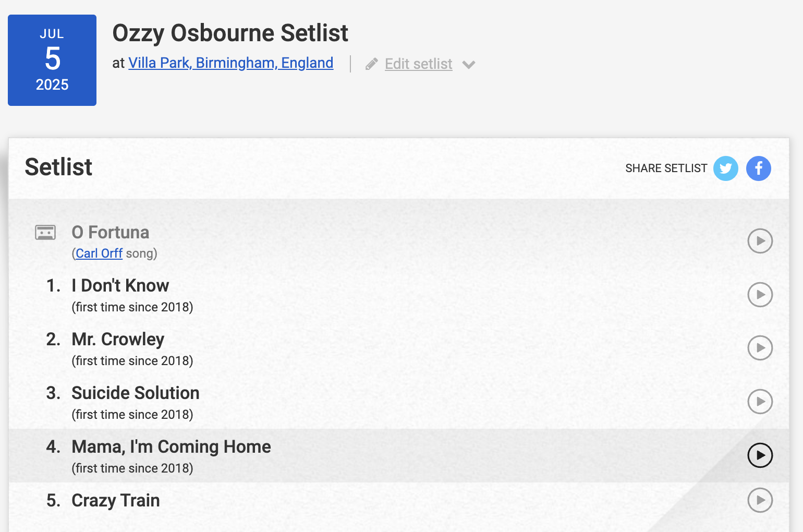Open the I Don't Know song title
803x532 pixels.
(120, 285)
